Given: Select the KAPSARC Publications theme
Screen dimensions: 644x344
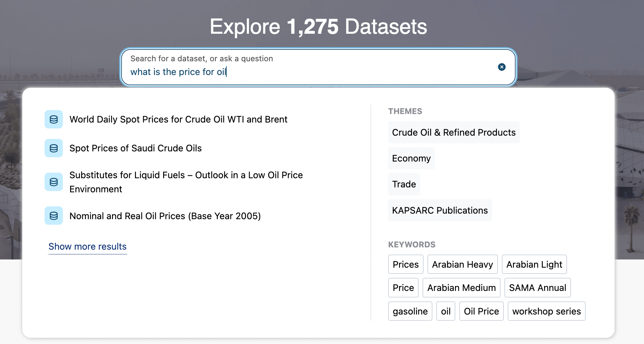Looking at the screenshot, I should [x=440, y=210].
